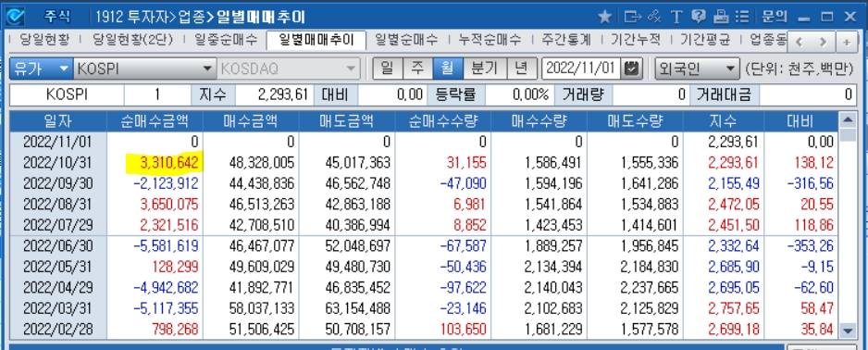Image resolution: width=868 pixels, height=350 pixels.
Task: Add a new tab with plus button
Action: [x=847, y=42]
